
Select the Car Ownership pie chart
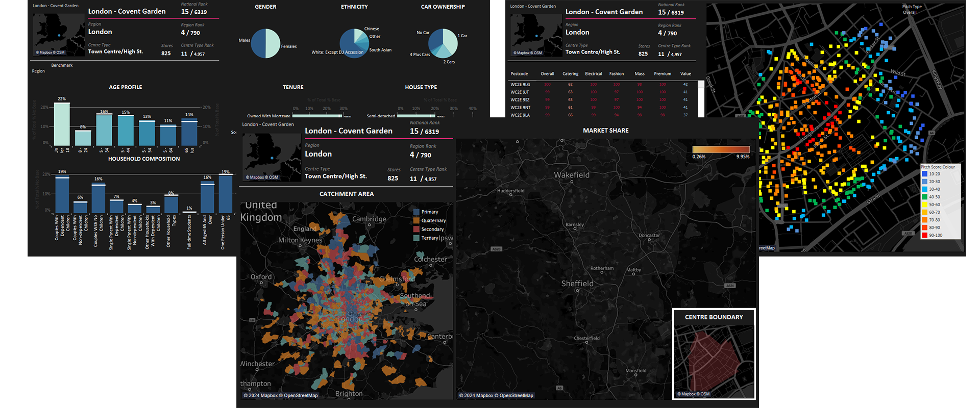[x=443, y=43]
